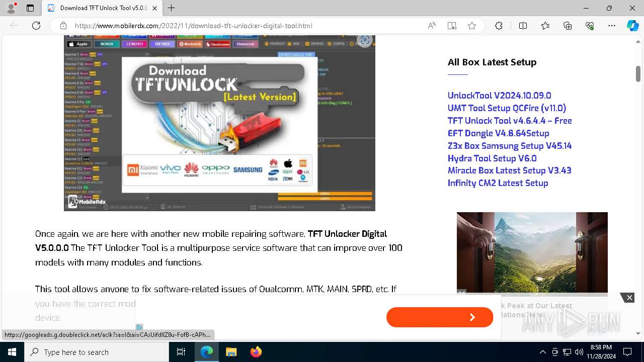Add this page to favorites star
The width and height of the screenshot is (644, 362).
coord(472,26)
